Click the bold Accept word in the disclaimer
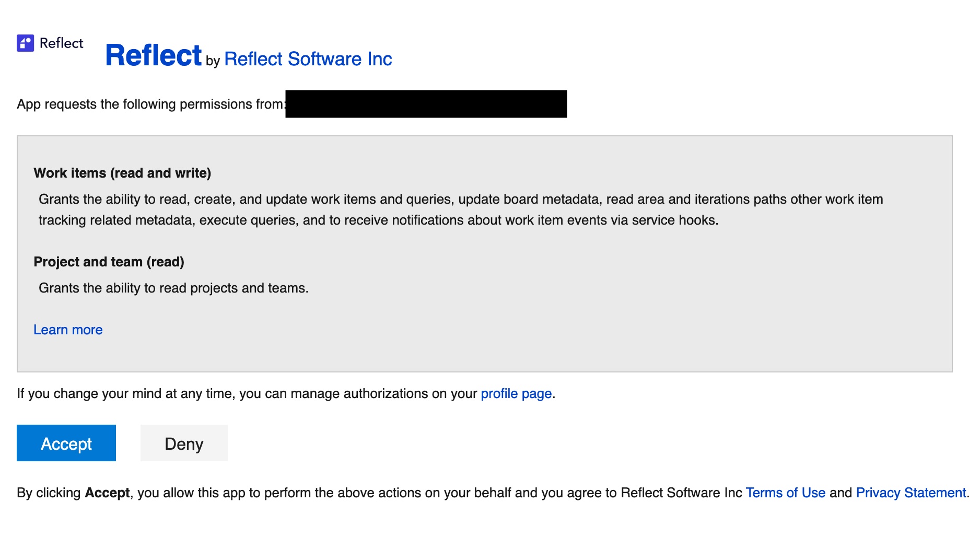Viewport: 980px width, 537px height. click(108, 492)
